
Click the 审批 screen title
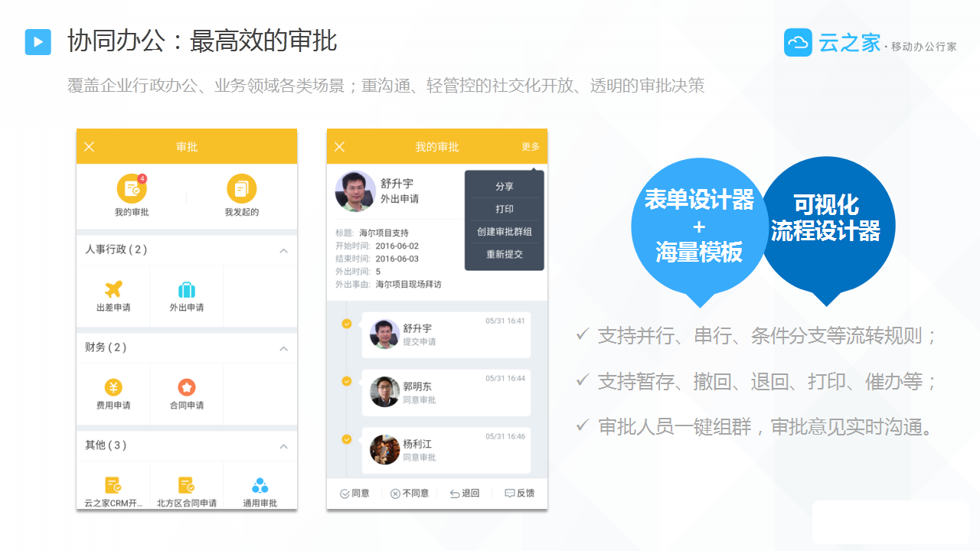point(187,147)
